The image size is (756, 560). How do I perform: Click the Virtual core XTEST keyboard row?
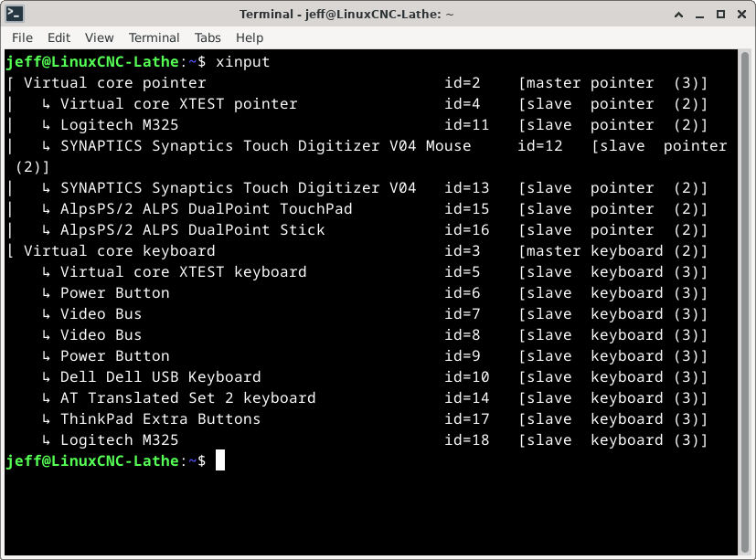coord(374,272)
